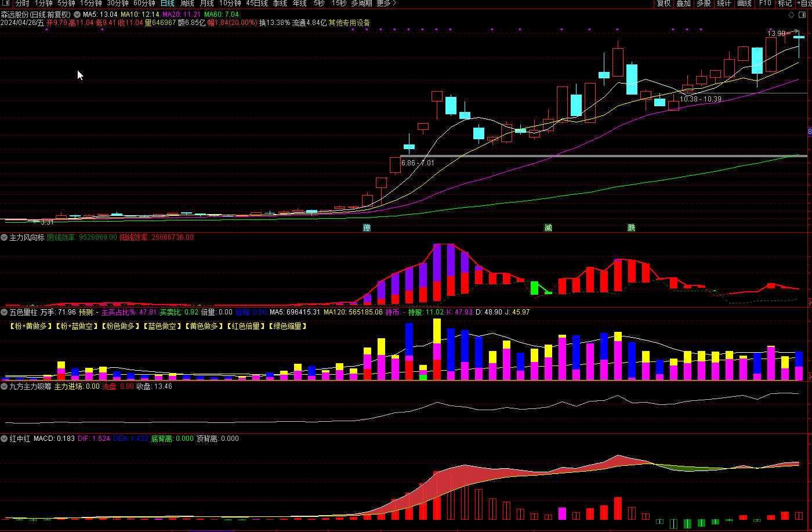Click the 【红色倍量】 legend label
The image size is (812, 532).
coord(245,327)
